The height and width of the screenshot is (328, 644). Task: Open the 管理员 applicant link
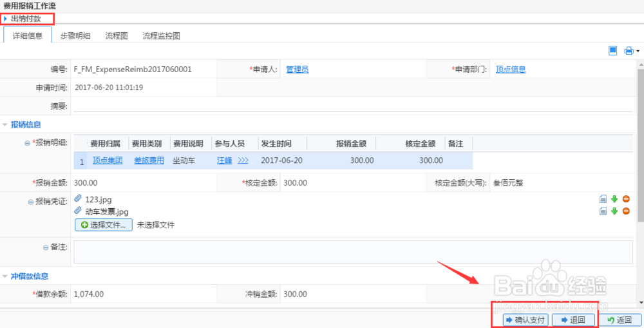click(x=298, y=70)
